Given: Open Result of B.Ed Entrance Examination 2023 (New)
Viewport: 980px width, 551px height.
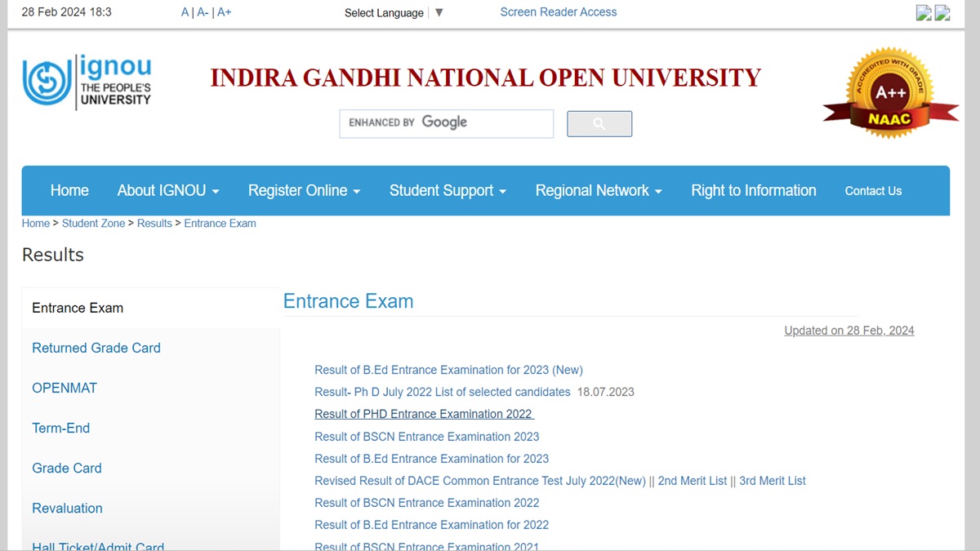Looking at the screenshot, I should [448, 370].
